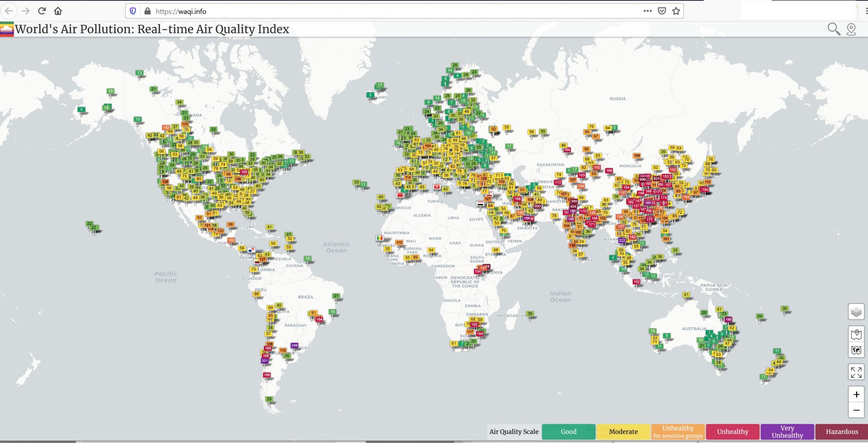The width and height of the screenshot is (868, 443).
Task: Click the waqi.info address bar
Action: point(381,11)
